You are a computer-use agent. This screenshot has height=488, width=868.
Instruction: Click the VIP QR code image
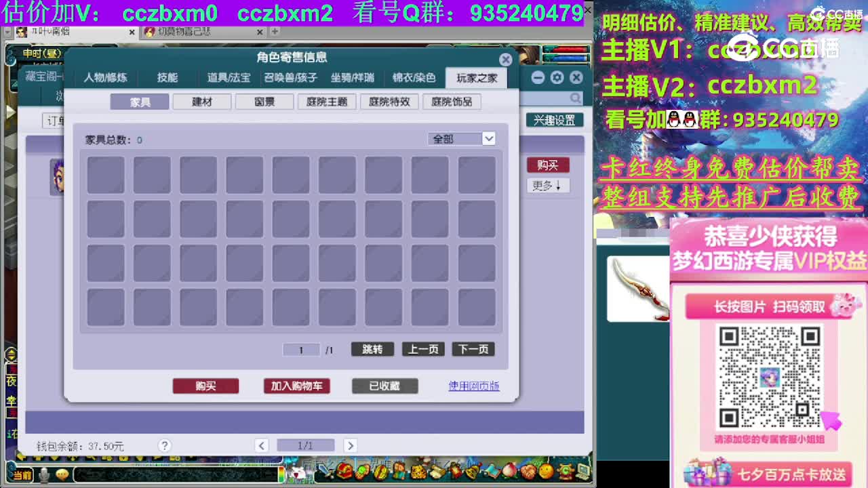770,376
